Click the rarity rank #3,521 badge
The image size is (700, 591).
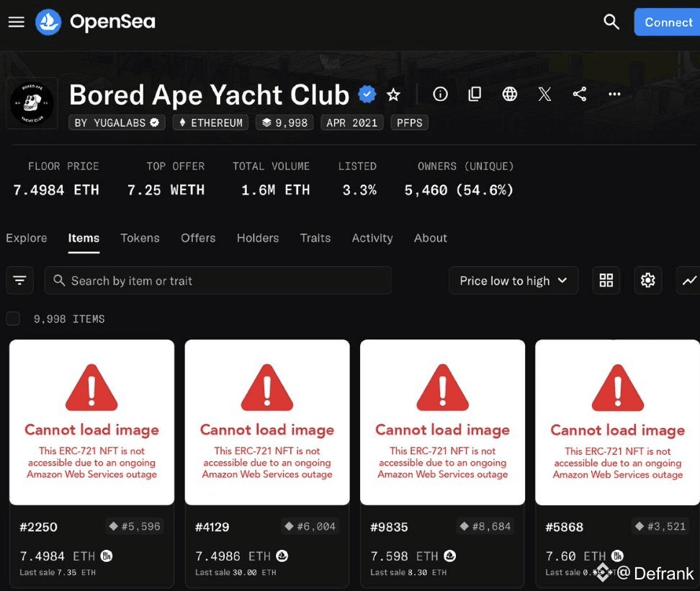(660, 526)
